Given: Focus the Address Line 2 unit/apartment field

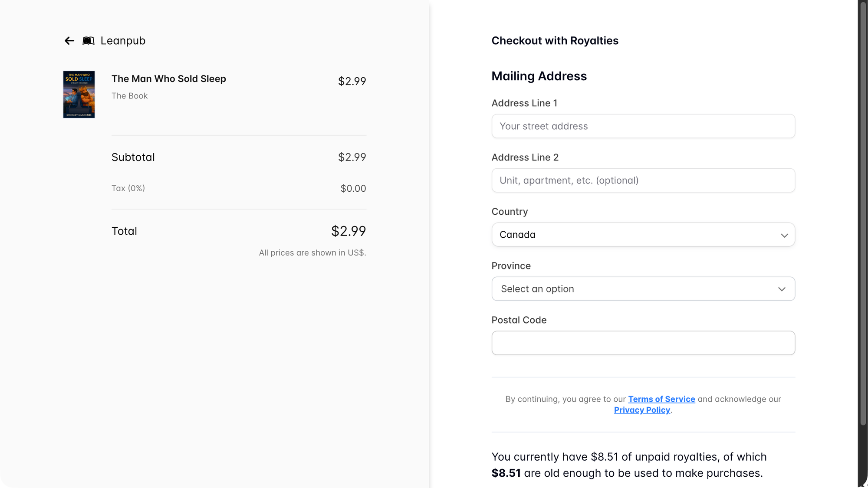Looking at the screenshot, I should pyautogui.click(x=643, y=180).
